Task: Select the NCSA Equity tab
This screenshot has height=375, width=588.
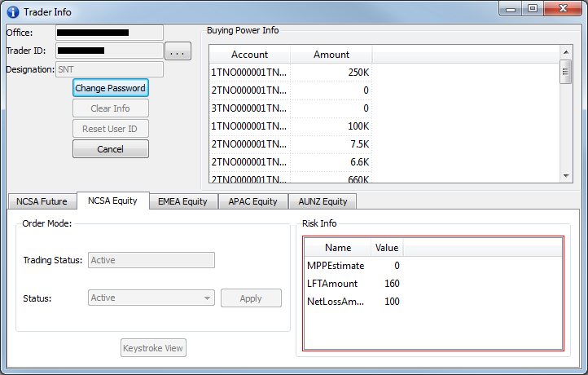Action: tap(112, 201)
